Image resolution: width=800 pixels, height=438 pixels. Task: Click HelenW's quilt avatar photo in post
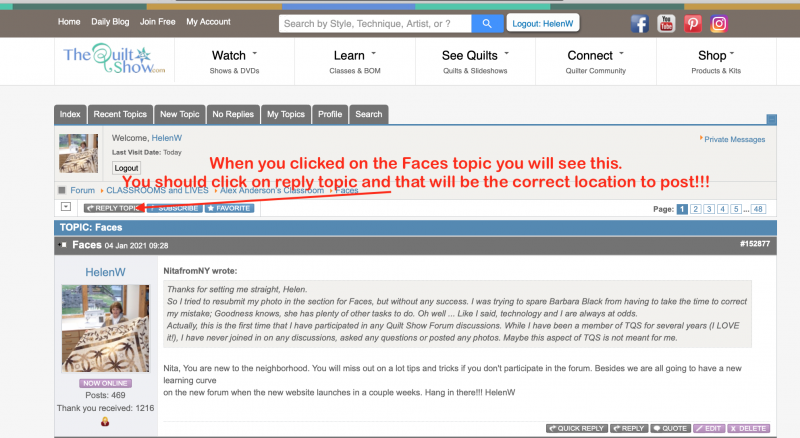click(x=106, y=328)
